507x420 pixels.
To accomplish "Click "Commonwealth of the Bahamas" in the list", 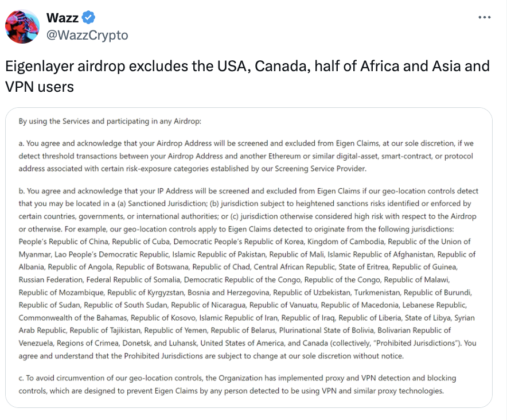I will 72,317.
